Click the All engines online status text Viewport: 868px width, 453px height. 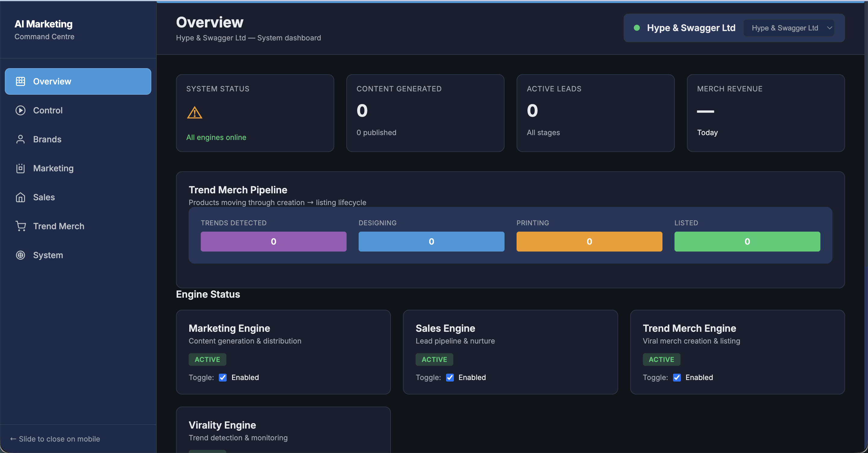click(x=216, y=137)
